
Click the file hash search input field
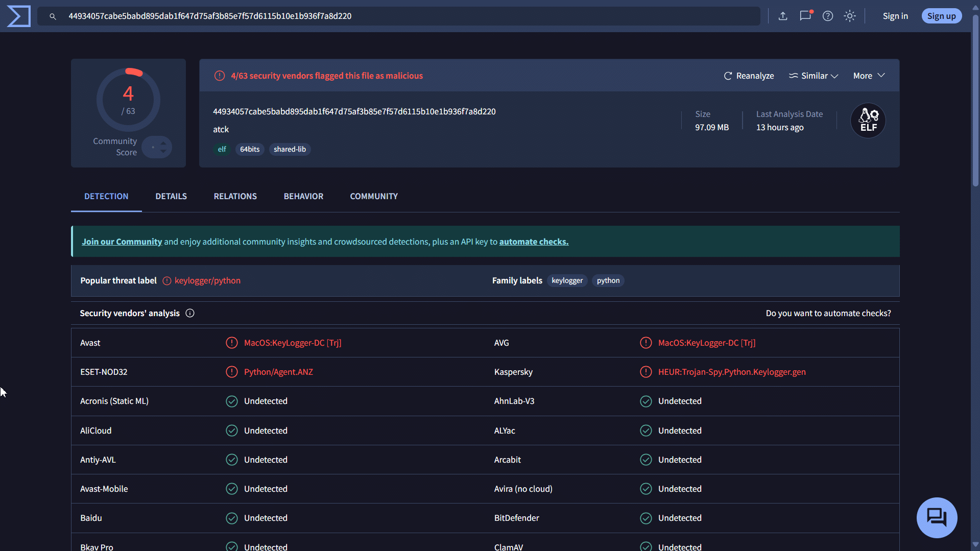tap(357, 16)
